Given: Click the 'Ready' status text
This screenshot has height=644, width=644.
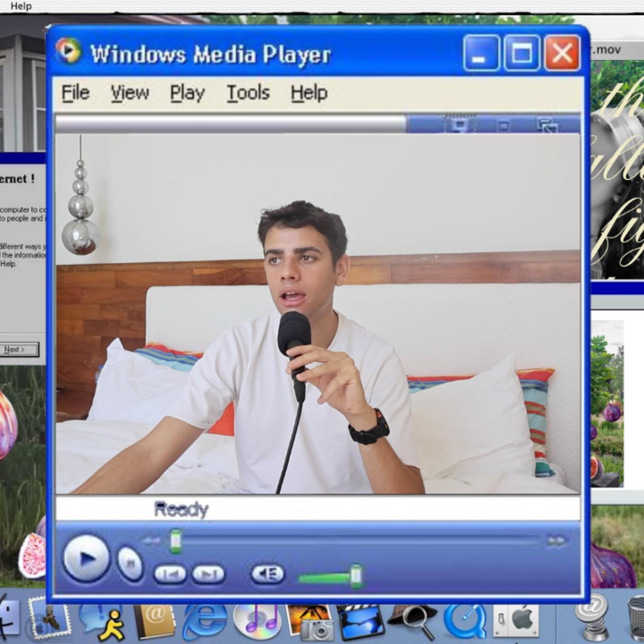Looking at the screenshot, I should point(181,509).
